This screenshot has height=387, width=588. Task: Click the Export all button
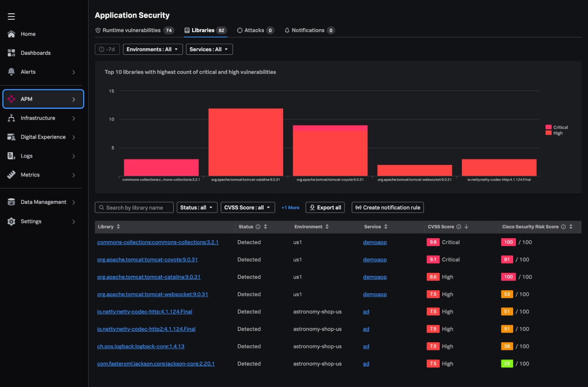pyautogui.click(x=325, y=208)
